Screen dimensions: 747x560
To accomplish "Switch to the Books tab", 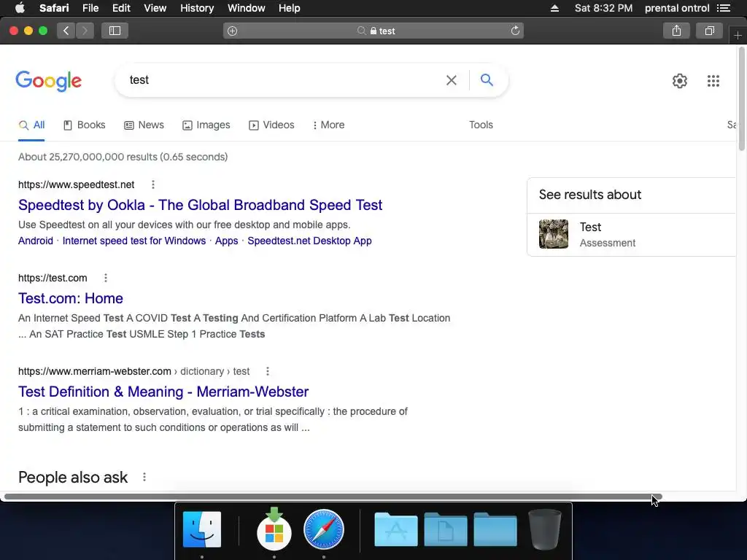I will (85, 125).
